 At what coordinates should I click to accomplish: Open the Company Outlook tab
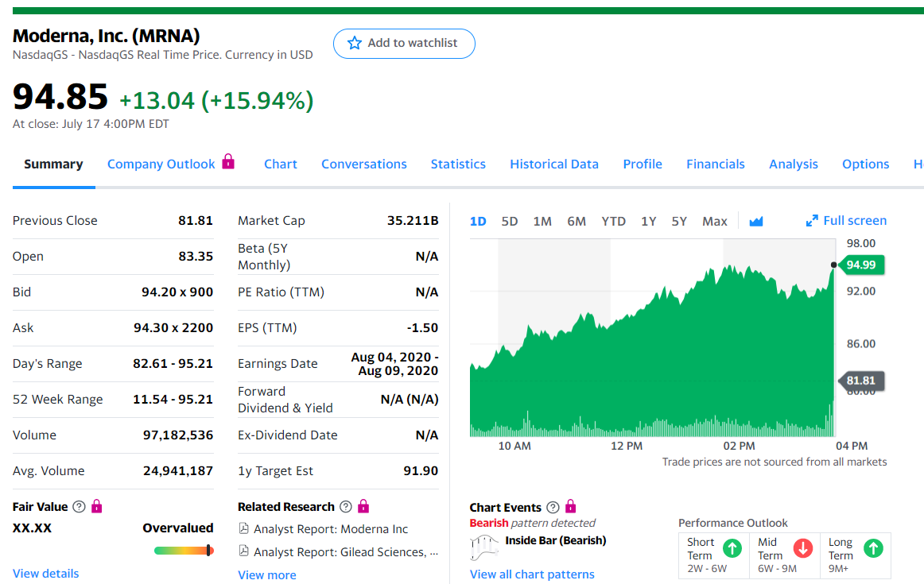pos(161,164)
